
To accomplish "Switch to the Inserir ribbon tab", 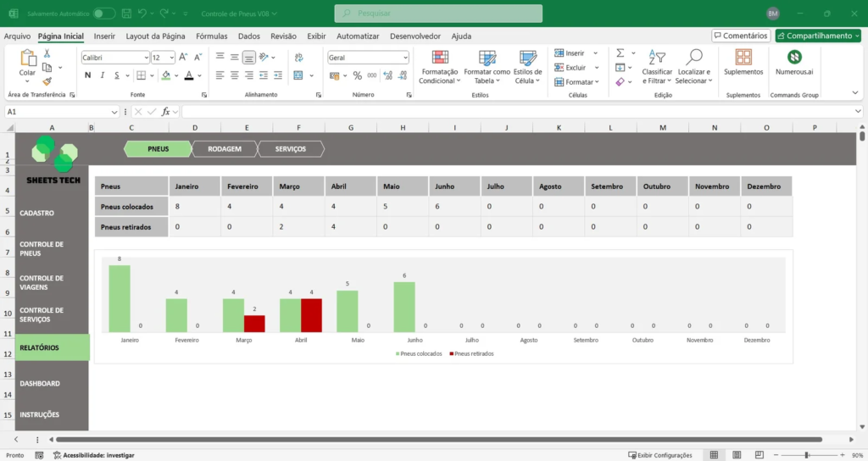I will 104,36.
